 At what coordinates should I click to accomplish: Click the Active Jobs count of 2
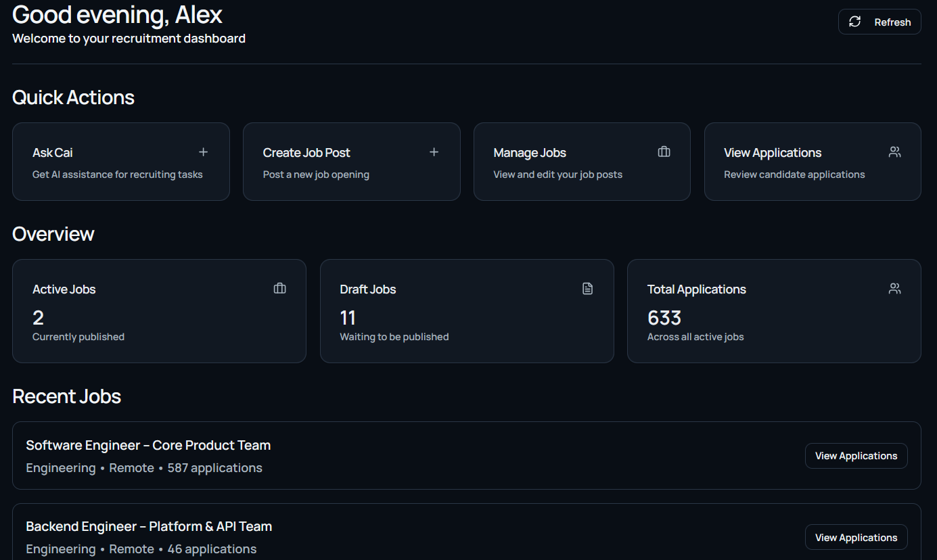[x=39, y=318]
